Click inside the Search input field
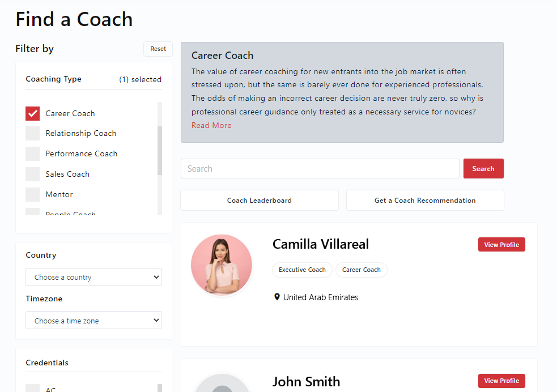The image size is (557, 392). [x=320, y=168]
